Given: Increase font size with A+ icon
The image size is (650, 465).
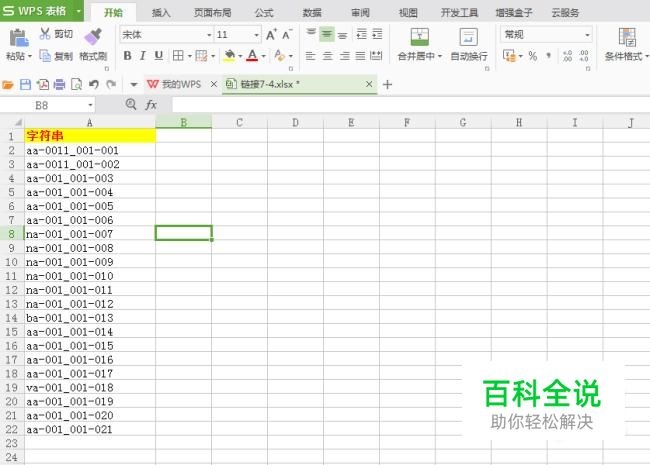Looking at the screenshot, I should [271, 35].
